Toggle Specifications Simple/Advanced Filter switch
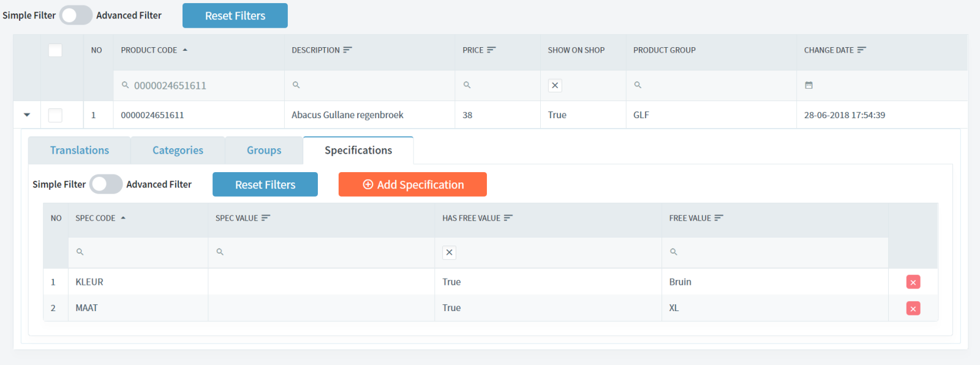The image size is (980, 365). coord(106,184)
